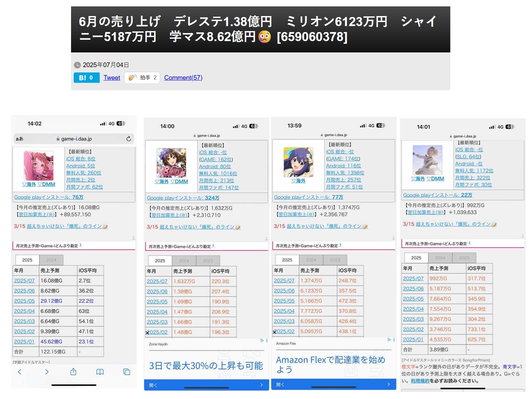Select the 2023 tab in the 14:01 screenshot

464,258
